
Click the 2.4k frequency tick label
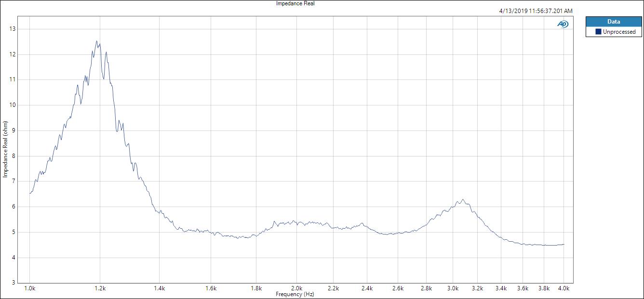(368, 288)
